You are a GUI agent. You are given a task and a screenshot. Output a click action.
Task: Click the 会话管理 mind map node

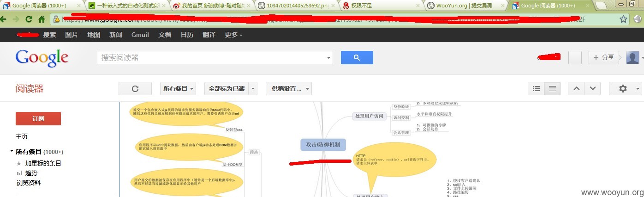401,132
